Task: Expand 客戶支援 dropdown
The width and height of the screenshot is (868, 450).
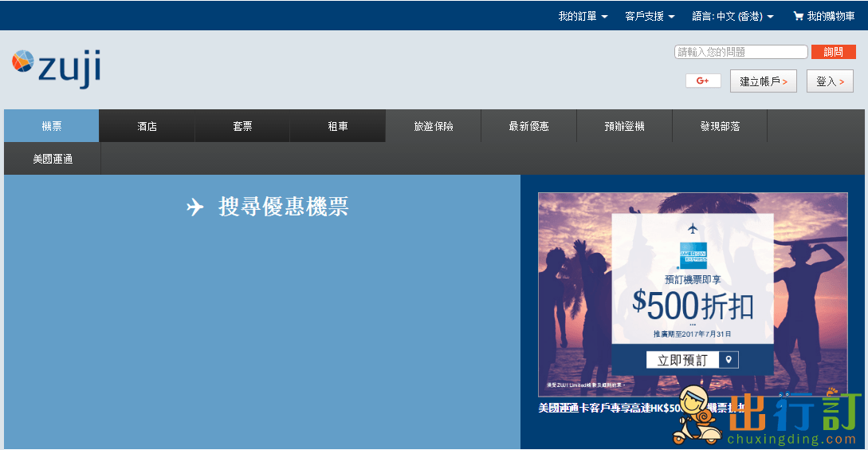Action: 650,16
